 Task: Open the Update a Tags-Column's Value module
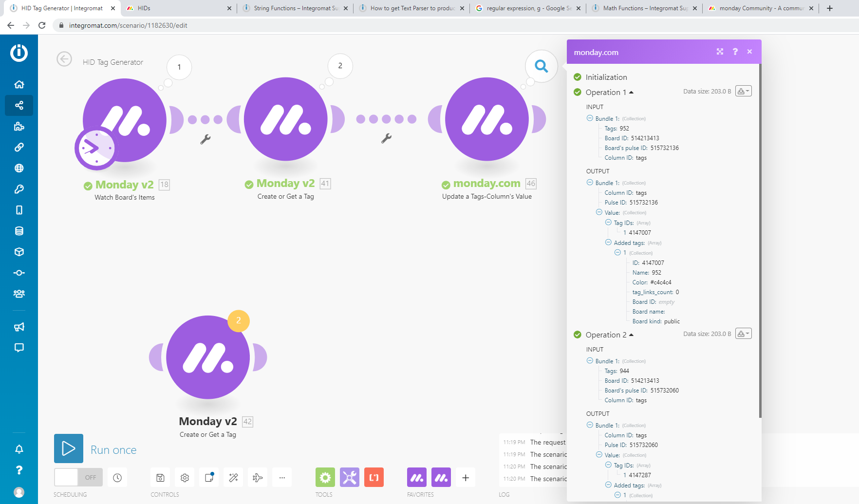487,119
